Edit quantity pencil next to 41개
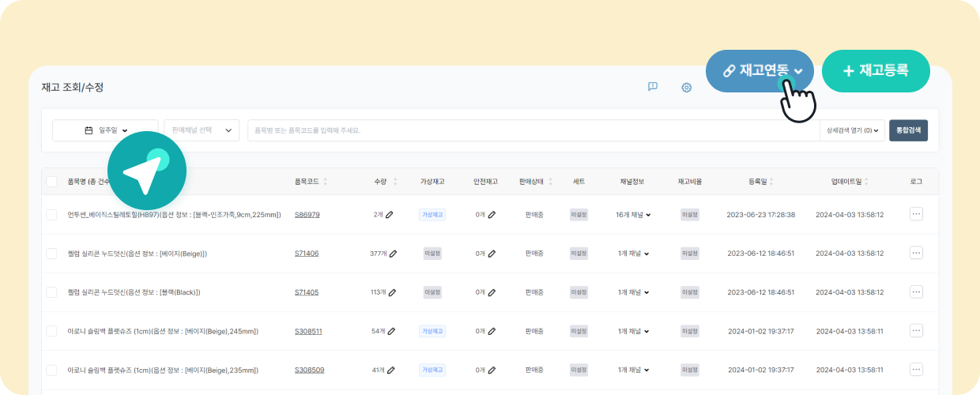Image resolution: width=980 pixels, height=395 pixels. tap(390, 370)
